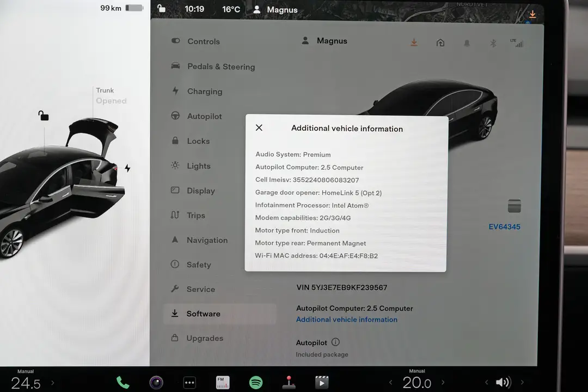The image size is (588, 392).
Task: Tap the speaker volume icon
Action: point(503,382)
